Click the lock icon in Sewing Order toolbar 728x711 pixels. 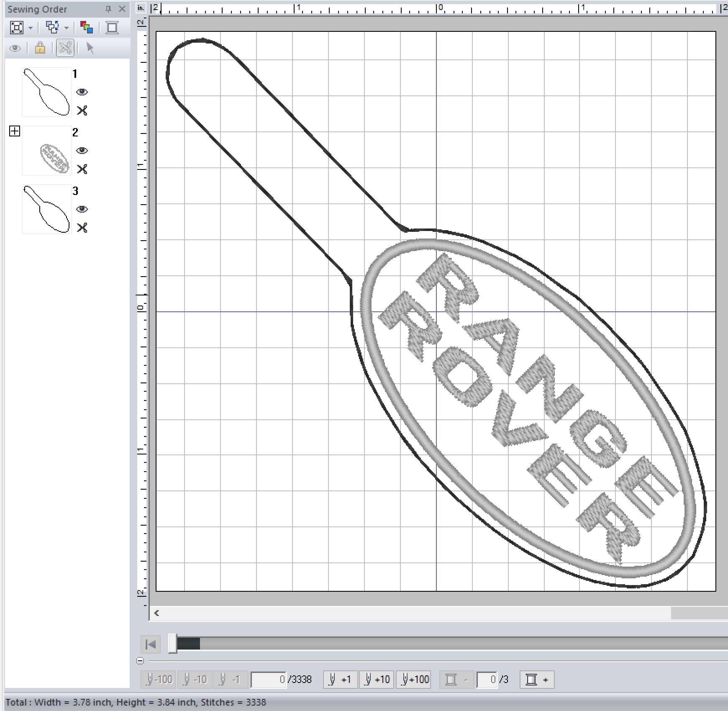click(x=40, y=48)
